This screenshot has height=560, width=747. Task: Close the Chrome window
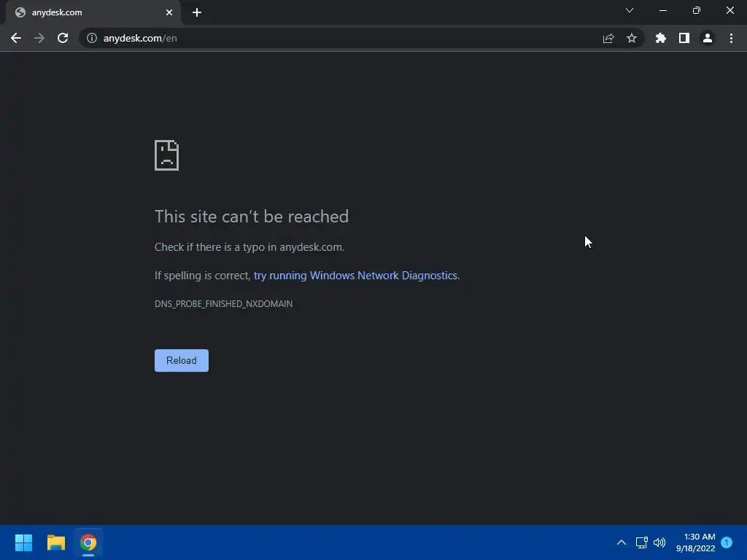pos(729,10)
